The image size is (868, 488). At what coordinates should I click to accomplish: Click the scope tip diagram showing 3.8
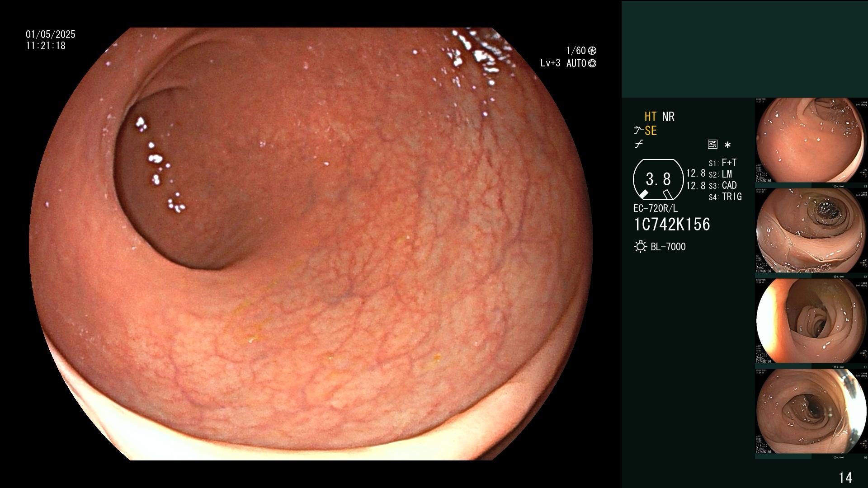click(658, 179)
